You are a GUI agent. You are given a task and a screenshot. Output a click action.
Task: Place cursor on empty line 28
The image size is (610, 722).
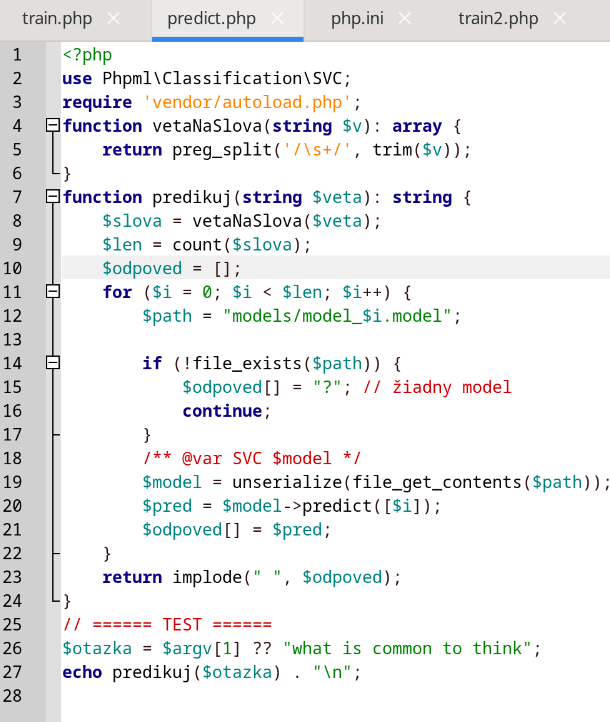[300, 696]
